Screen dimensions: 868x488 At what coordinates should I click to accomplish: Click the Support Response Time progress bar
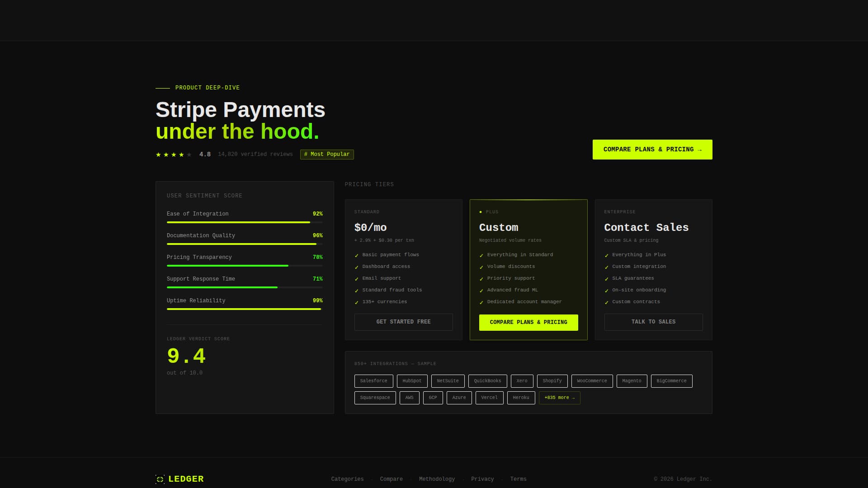click(245, 287)
